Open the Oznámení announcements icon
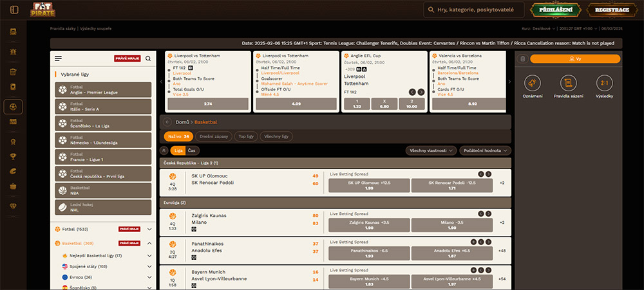The image size is (644, 290). pyautogui.click(x=533, y=85)
